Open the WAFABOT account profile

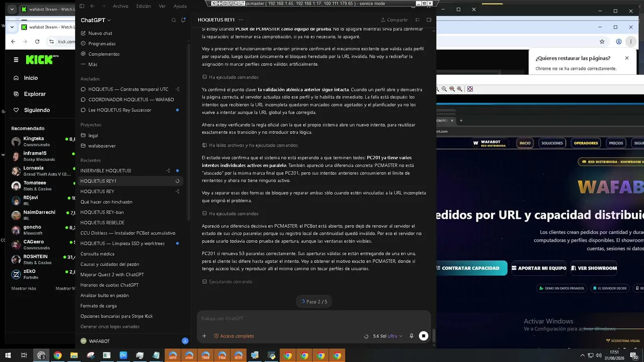point(96,341)
